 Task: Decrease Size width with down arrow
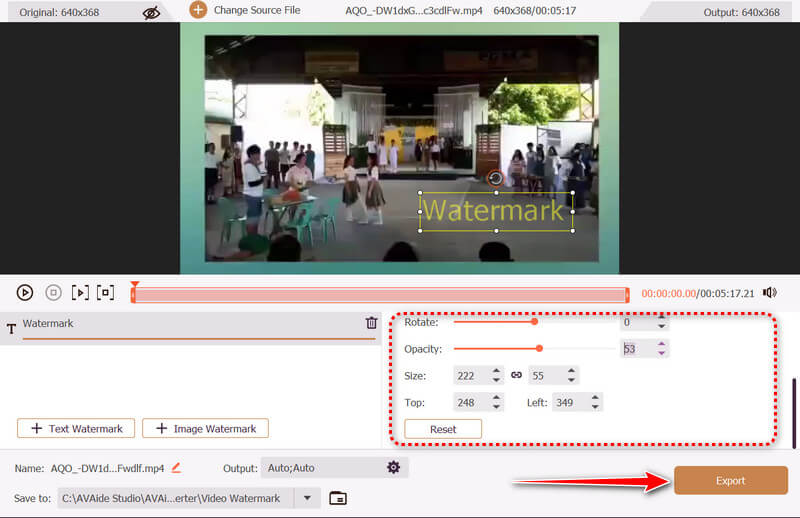point(496,380)
